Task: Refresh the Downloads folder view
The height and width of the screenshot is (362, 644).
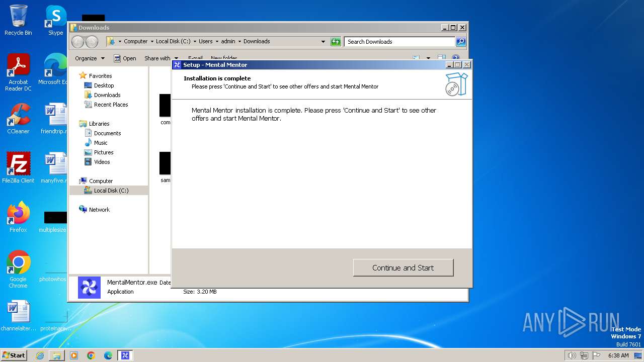Action: pyautogui.click(x=336, y=42)
